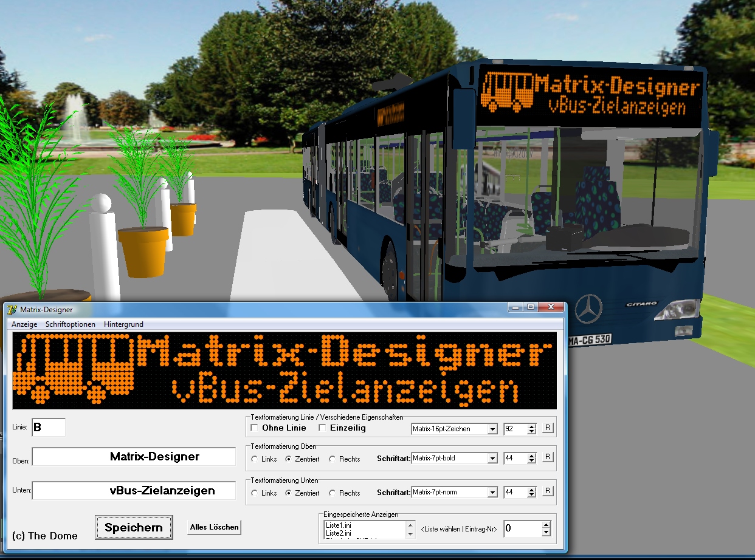755x560 pixels.
Task: Decrease the Linie size value 92
Action: 532,432
